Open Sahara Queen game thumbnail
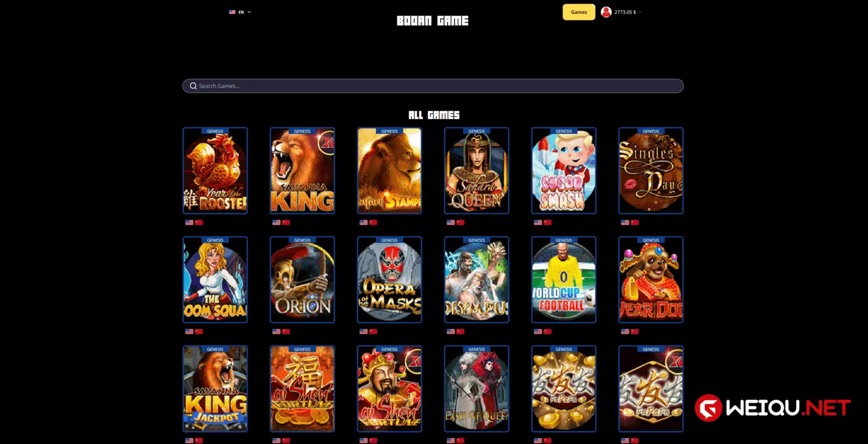868x444 pixels. click(477, 171)
